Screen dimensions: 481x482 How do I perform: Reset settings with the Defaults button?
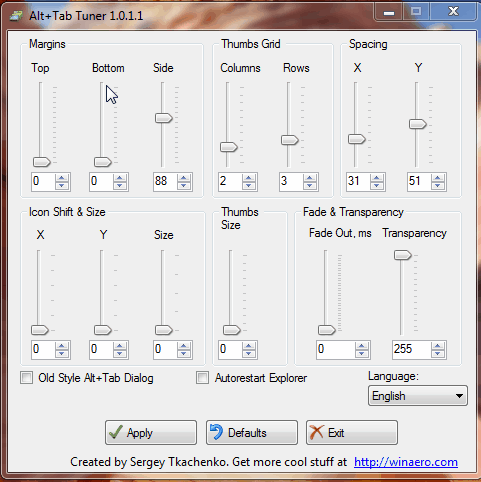(252, 433)
